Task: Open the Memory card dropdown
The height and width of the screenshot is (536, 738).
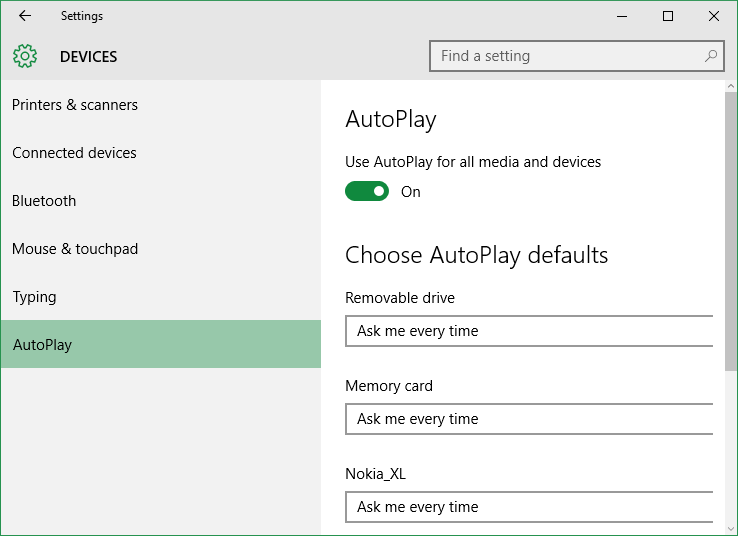Action: [x=529, y=419]
